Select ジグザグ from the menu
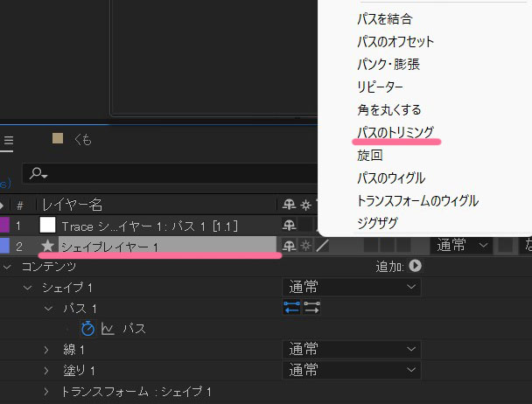532x404 pixels. tap(377, 223)
